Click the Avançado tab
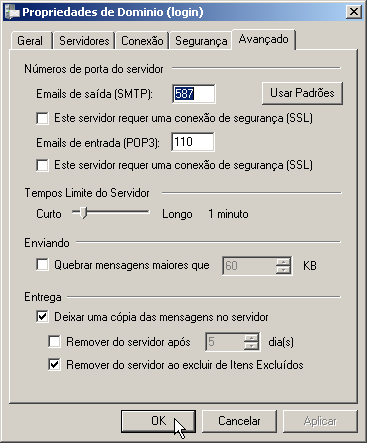This screenshot has width=367, height=443. click(x=263, y=39)
